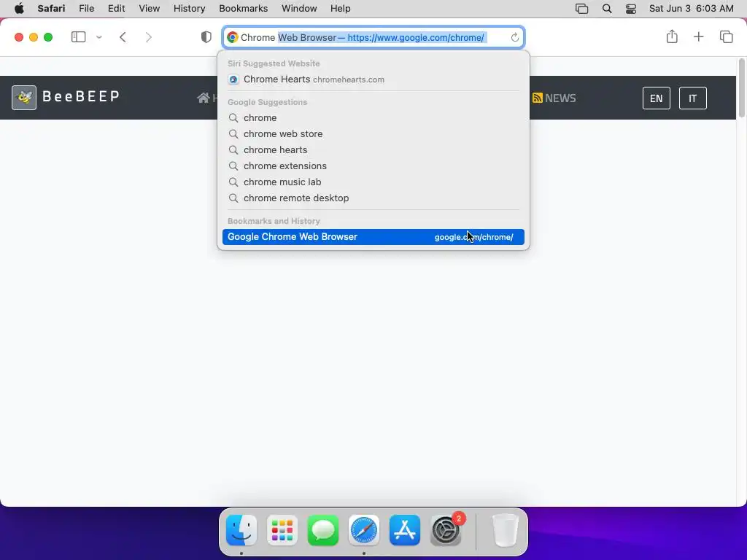Viewport: 747px width, 560px height.
Task: Switch site language to IT
Action: pyautogui.click(x=692, y=98)
